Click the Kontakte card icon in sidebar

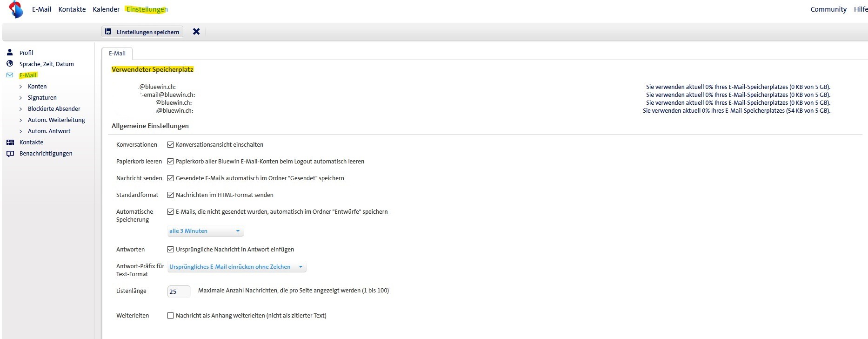coord(10,142)
